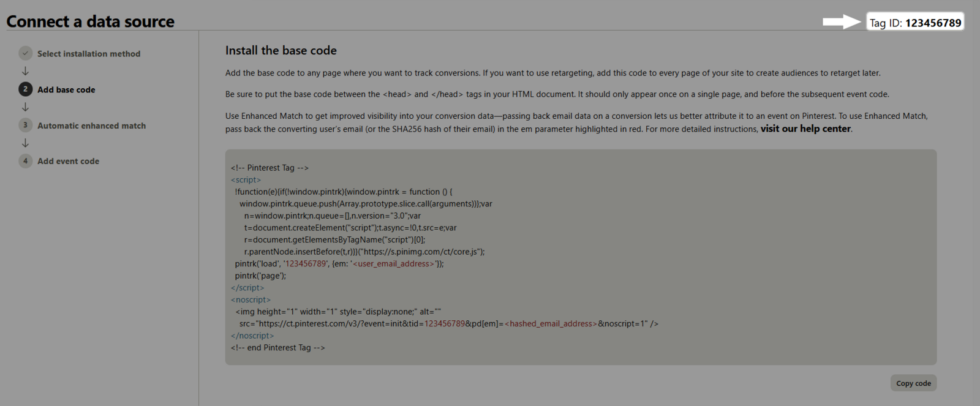Select step 3 number circle

point(25,125)
